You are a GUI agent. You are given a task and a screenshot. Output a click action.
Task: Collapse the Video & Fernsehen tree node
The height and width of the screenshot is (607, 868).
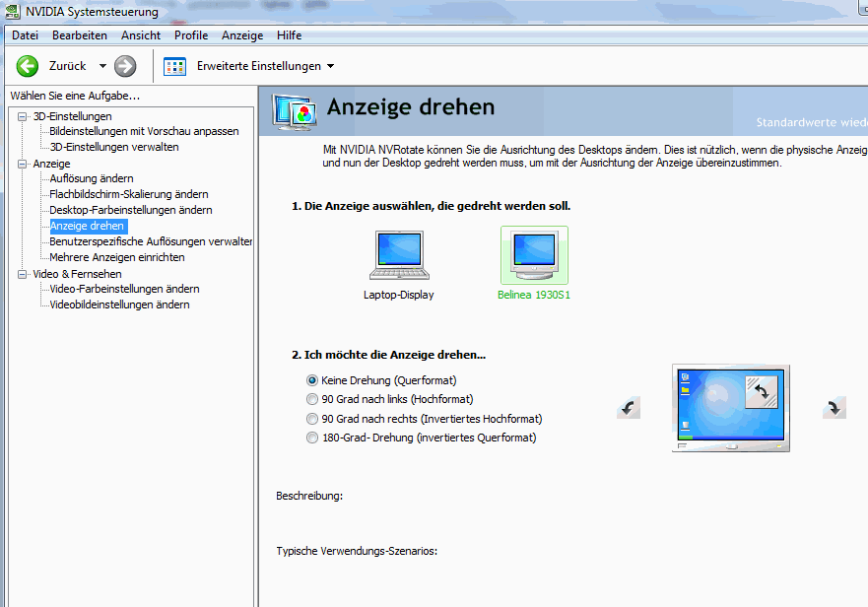point(23,274)
